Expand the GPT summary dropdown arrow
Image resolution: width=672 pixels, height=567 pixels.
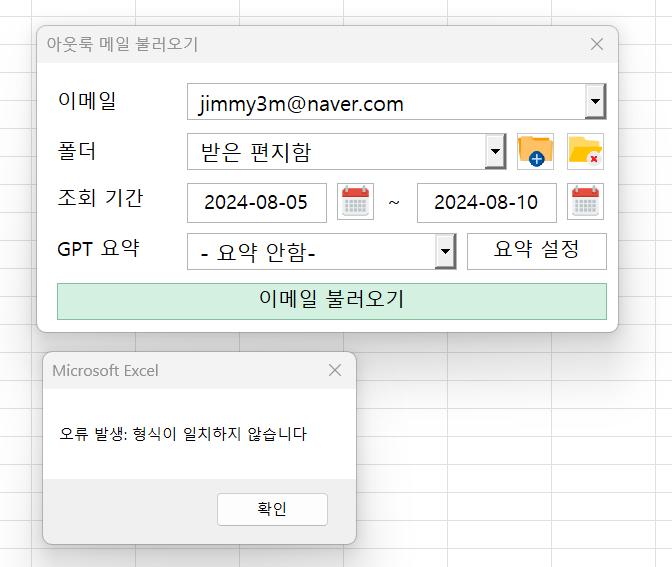pos(445,252)
